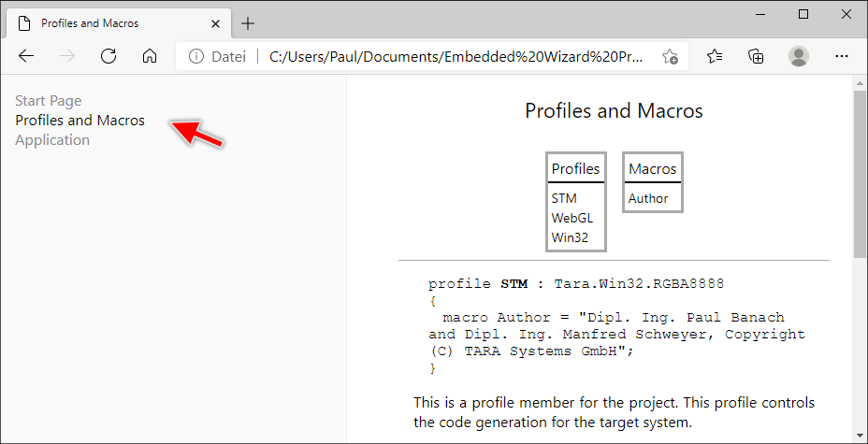
Task: Close the Profiles and Macros tab
Action: [214, 23]
